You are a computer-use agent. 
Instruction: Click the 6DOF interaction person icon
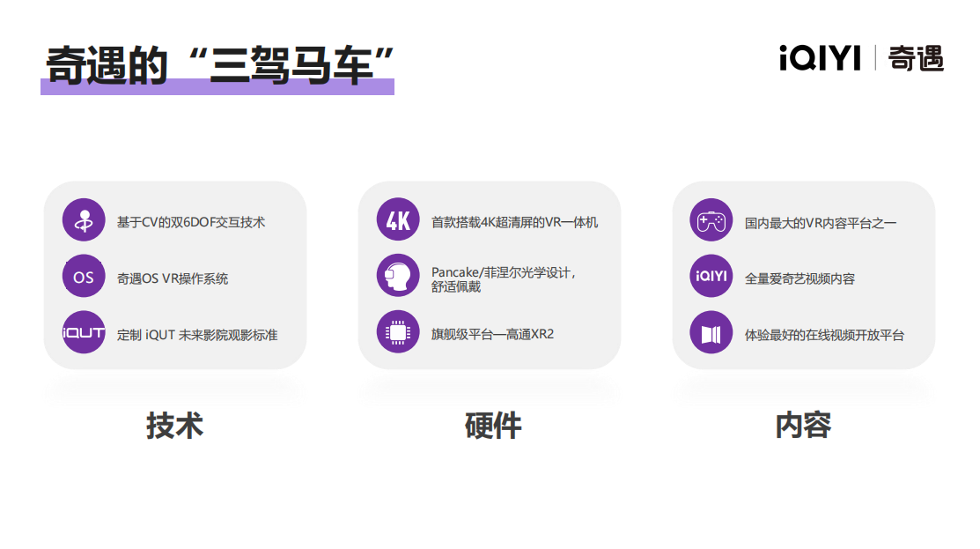point(84,220)
